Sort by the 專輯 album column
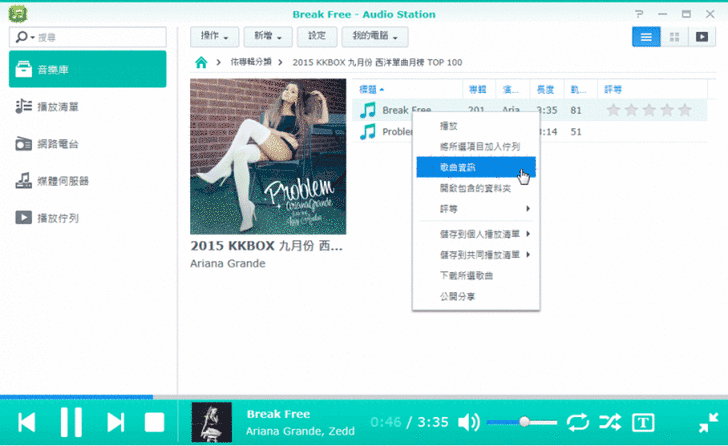 tap(479, 89)
